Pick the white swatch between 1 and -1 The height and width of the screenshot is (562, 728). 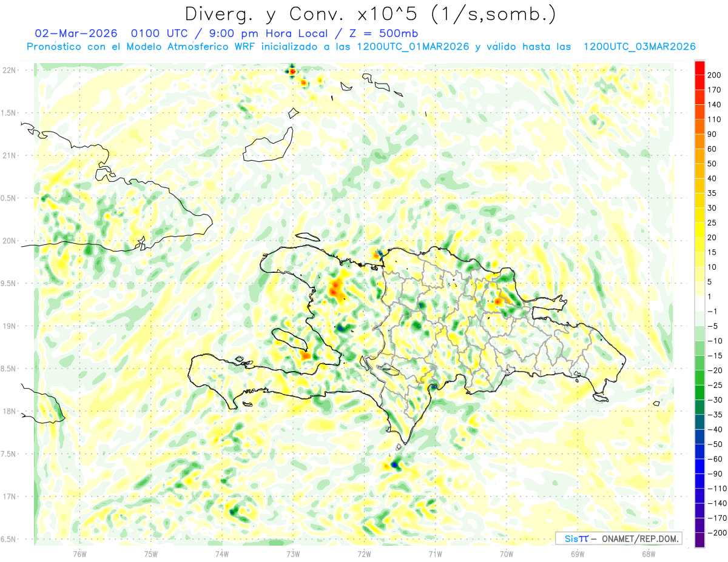(x=699, y=304)
